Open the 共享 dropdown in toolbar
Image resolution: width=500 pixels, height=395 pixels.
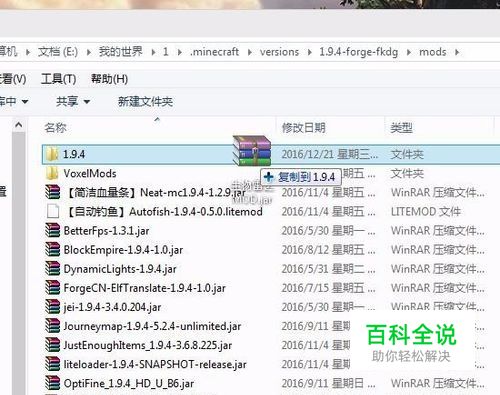pyautogui.click(x=73, y=101)
